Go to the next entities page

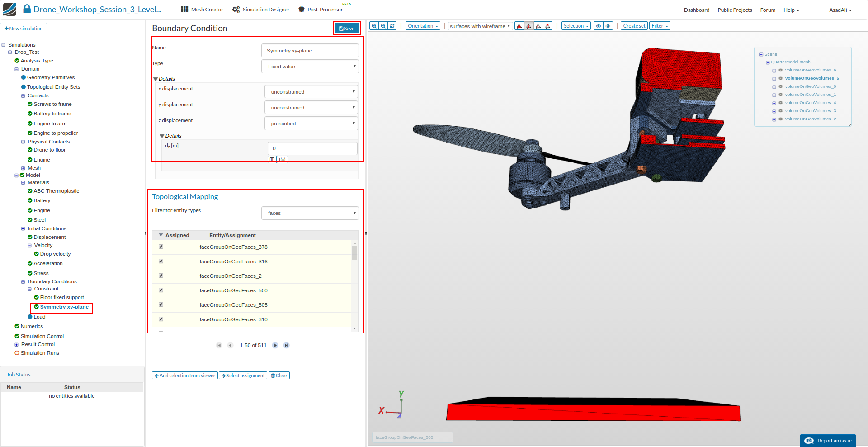[275, 345]
